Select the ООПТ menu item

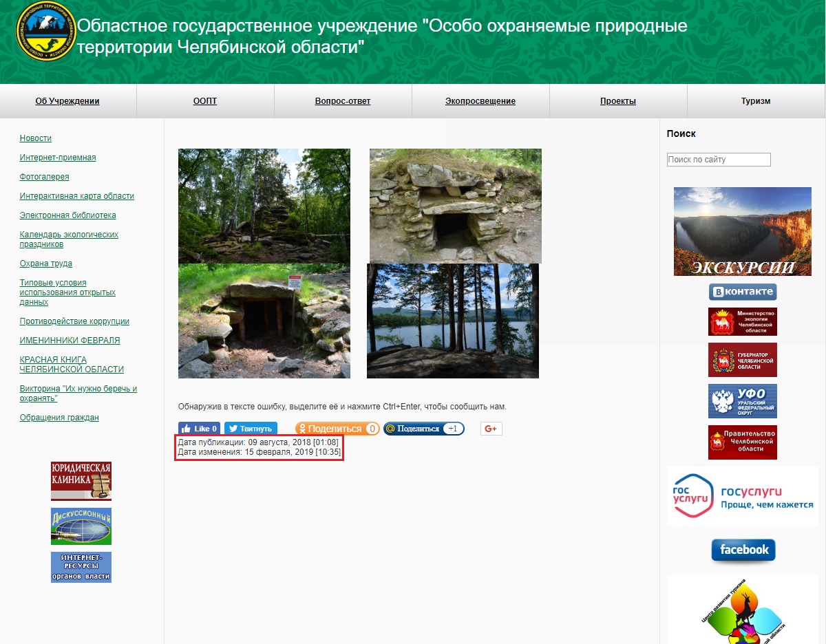pyautogui.click(x=205, y=101)
